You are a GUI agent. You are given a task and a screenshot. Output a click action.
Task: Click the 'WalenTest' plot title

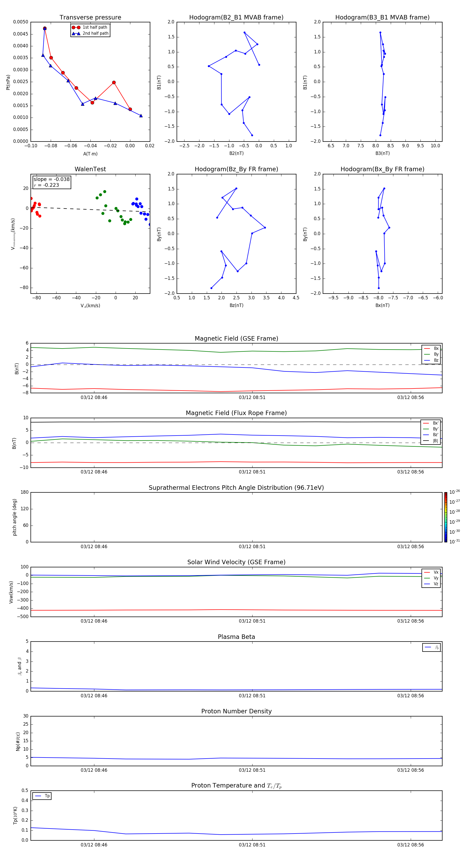(x=90, y=169)
